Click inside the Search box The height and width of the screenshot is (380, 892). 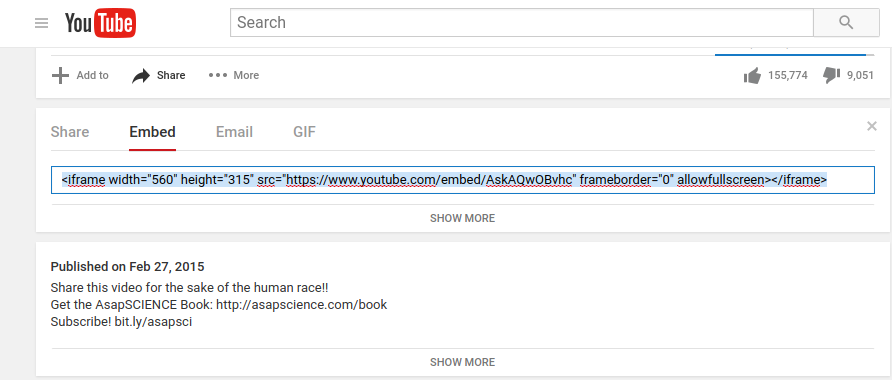click(522, 23)
